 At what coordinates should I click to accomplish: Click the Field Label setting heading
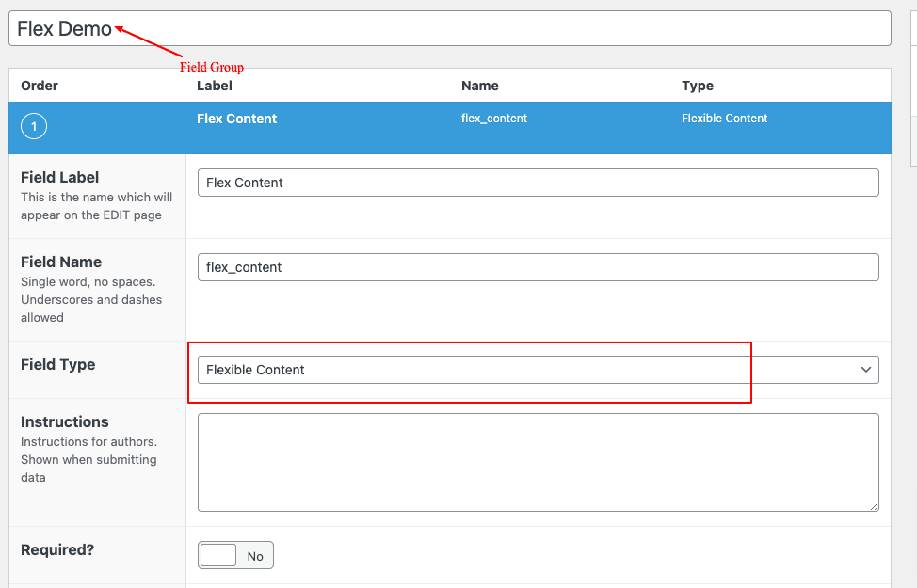pyautogui.click(x=59, y=177)
